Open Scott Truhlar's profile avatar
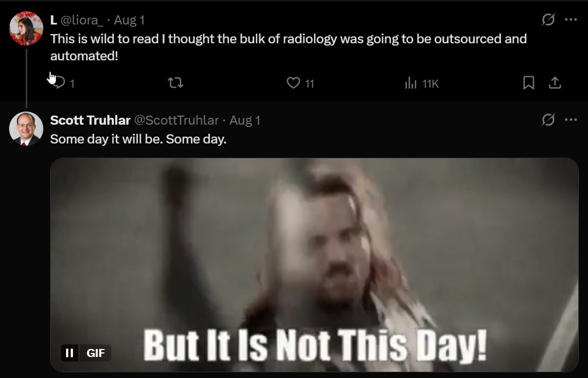 click(26, 129)
